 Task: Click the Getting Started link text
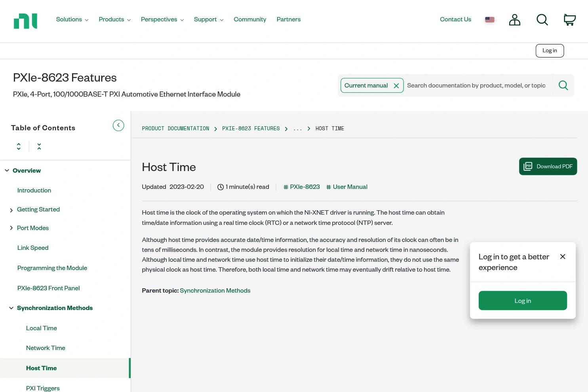click(x=38, y=209)
